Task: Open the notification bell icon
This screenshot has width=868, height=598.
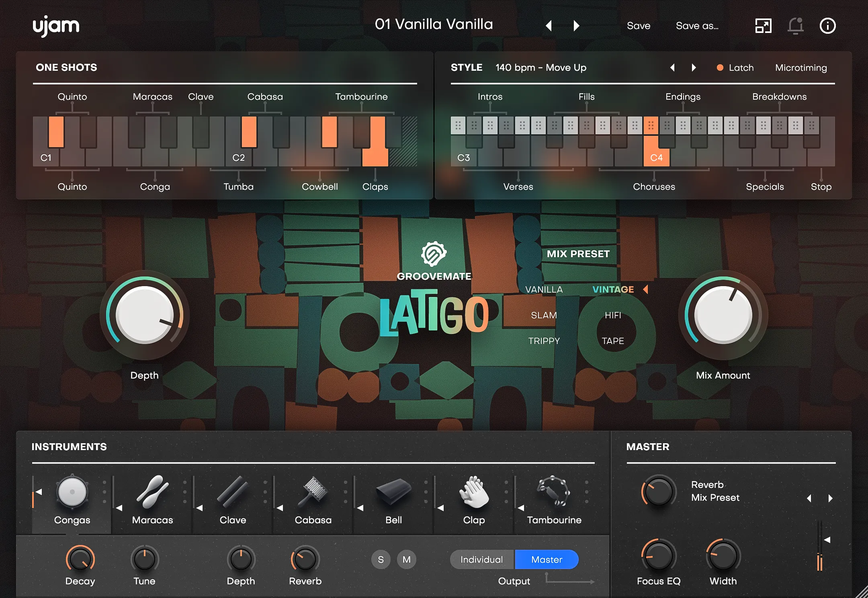Action: click(795, 26)
